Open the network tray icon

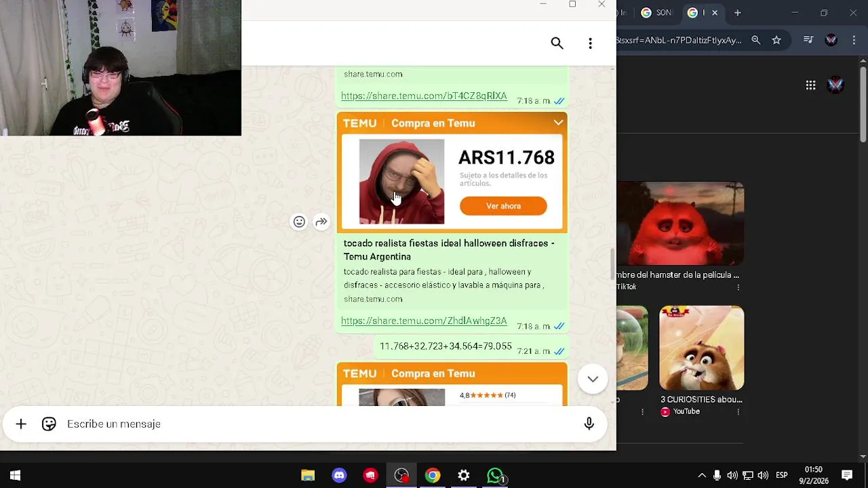(747, 476)
